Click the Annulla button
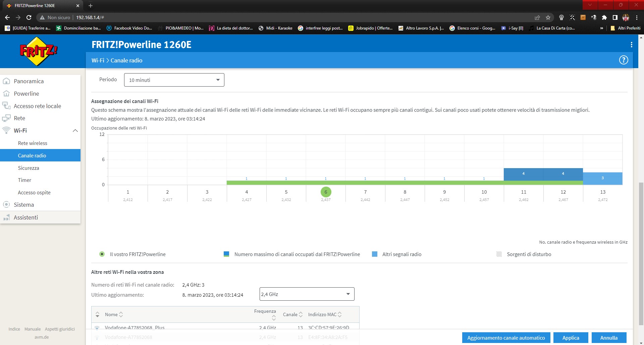 609,338
